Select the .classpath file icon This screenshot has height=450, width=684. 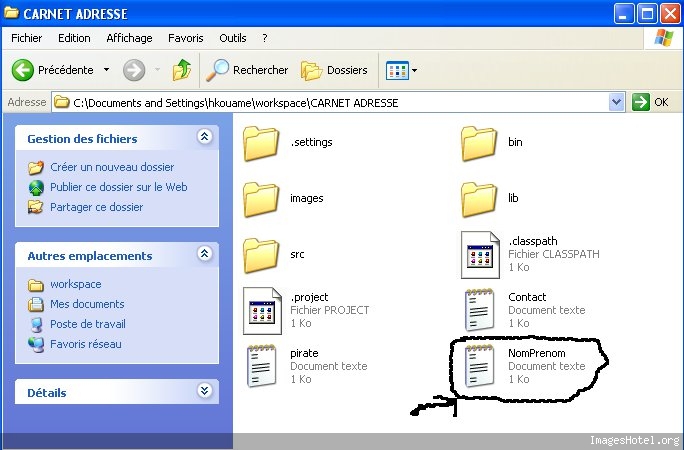[x=480, y=254]
